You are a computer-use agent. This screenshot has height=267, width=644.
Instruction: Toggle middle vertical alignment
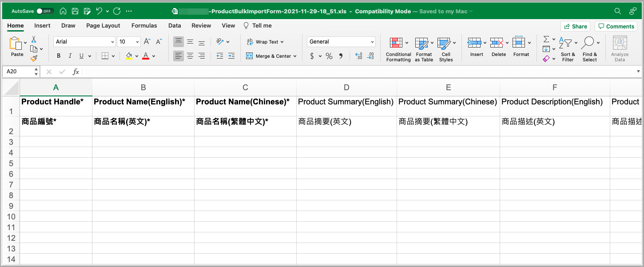pos(190,42)
